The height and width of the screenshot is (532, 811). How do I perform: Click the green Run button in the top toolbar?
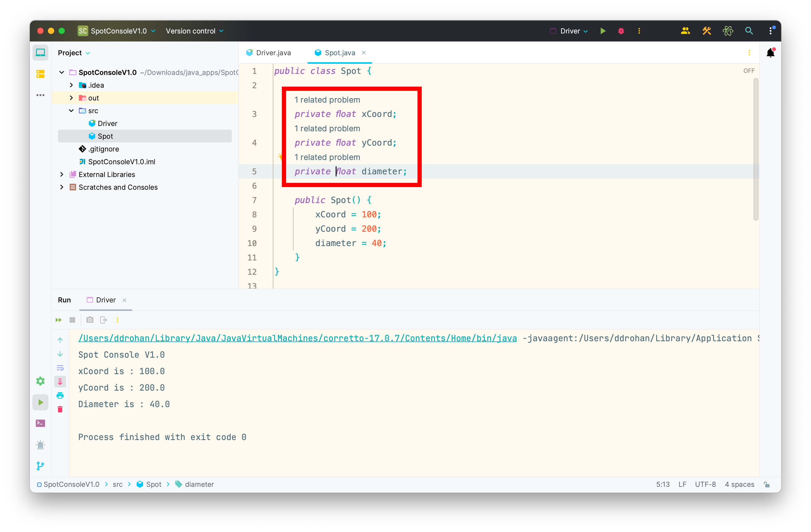603,31
